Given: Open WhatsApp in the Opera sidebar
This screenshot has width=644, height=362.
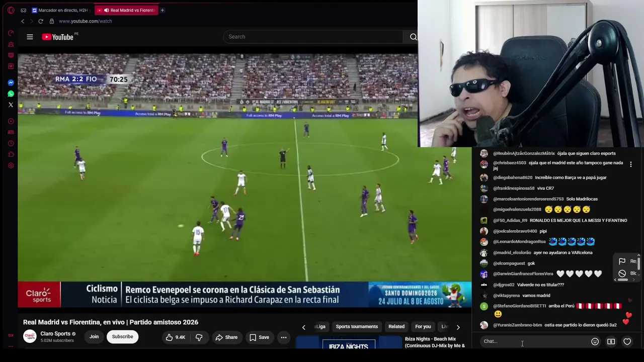Looking at the screenshot, I should [x=11, y=94].
